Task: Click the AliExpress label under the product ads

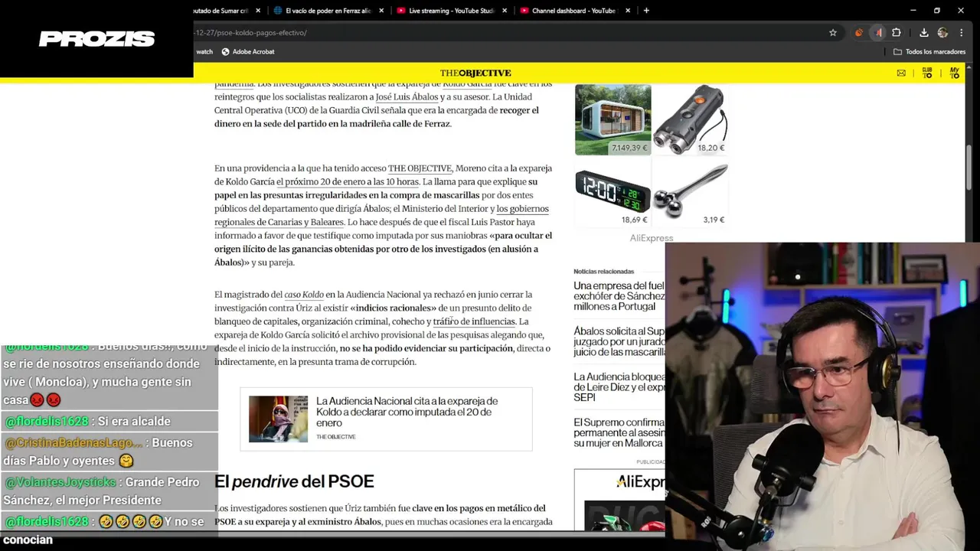Action: coord(651,238)
